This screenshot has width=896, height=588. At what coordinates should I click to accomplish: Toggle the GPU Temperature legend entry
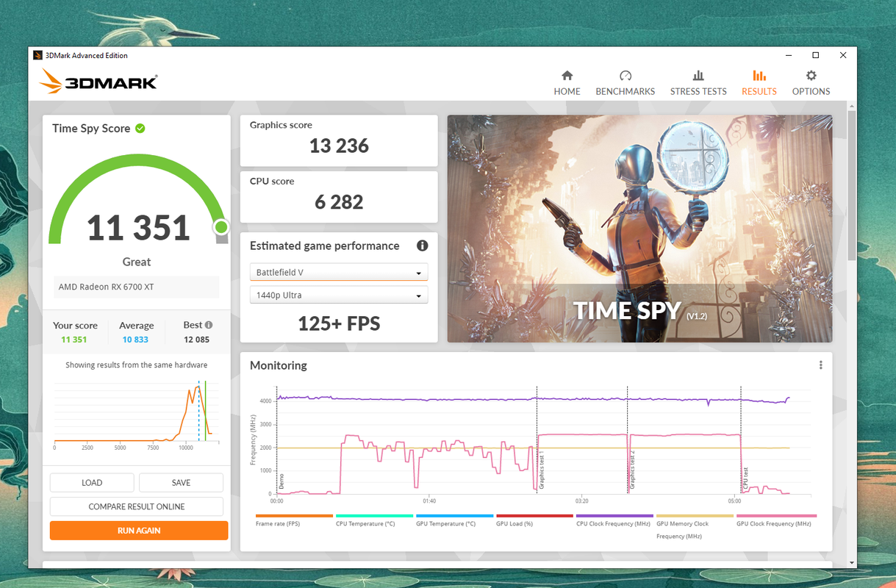tap(454, 520)
